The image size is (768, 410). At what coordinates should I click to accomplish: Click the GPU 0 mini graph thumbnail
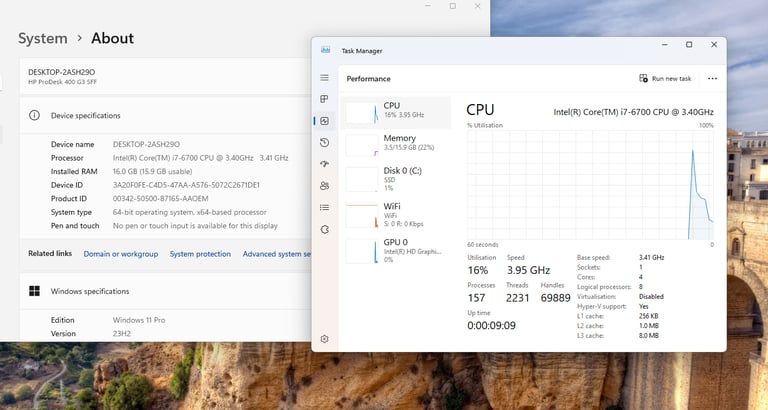coord(362,251)
